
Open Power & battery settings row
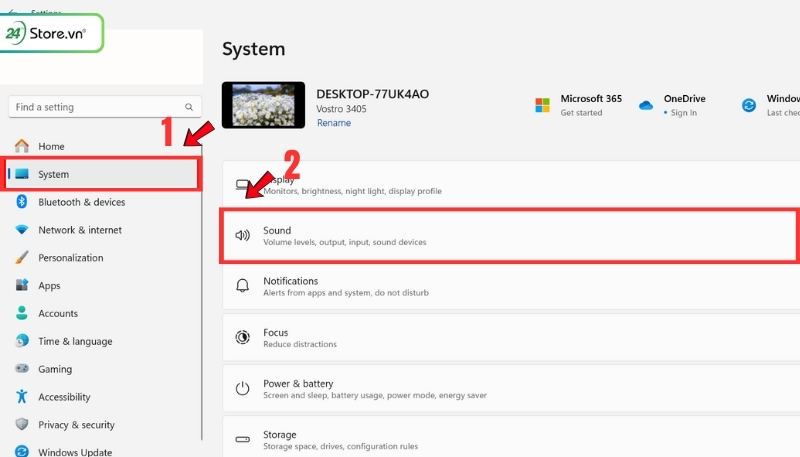click(x=511, y=388)
